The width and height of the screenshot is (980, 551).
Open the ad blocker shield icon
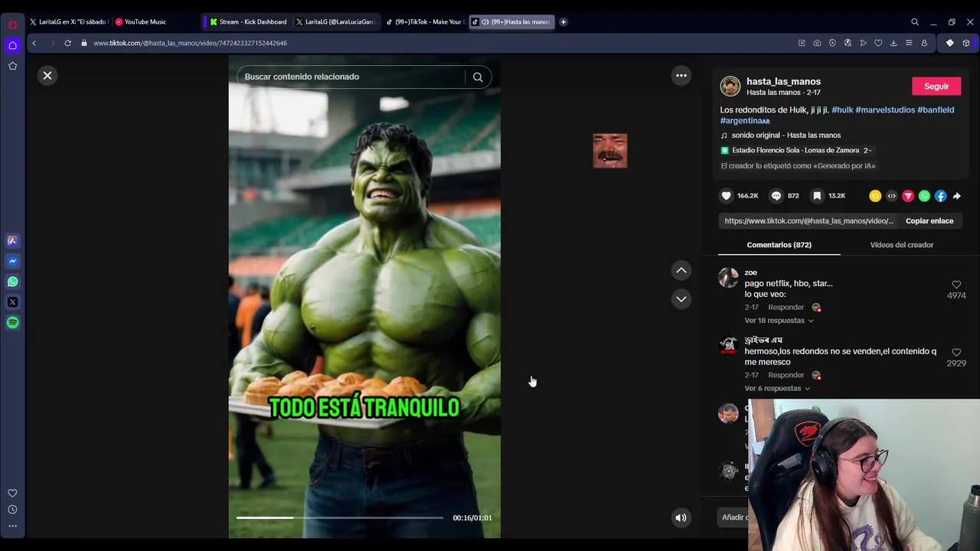click(832, 44)
